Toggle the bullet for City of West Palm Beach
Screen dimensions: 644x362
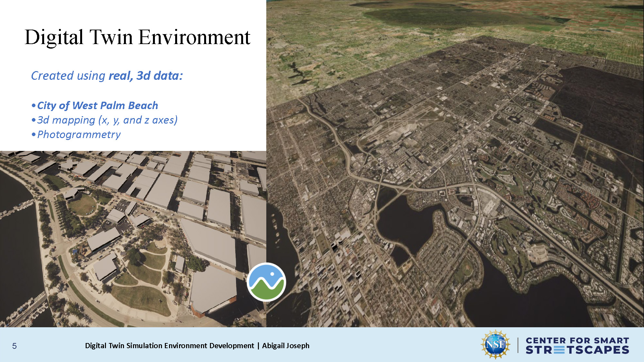click(x=33, y=105)
